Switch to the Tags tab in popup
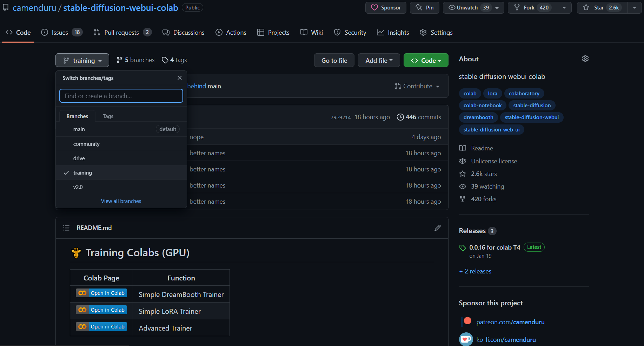The height and width of the screenshot is (346, 644). 108,116
